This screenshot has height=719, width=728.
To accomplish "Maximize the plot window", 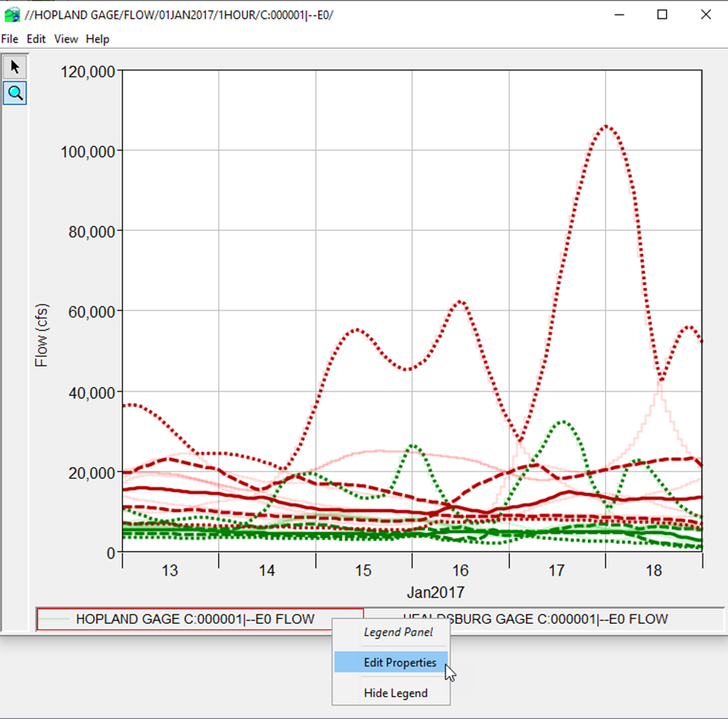I will pyautogui.click(x=662, y=14).
